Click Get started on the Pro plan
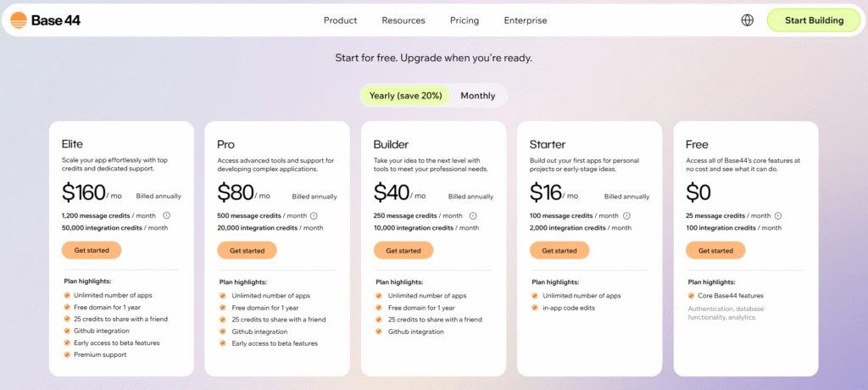868x390 pixels. (x=247, y=250)
